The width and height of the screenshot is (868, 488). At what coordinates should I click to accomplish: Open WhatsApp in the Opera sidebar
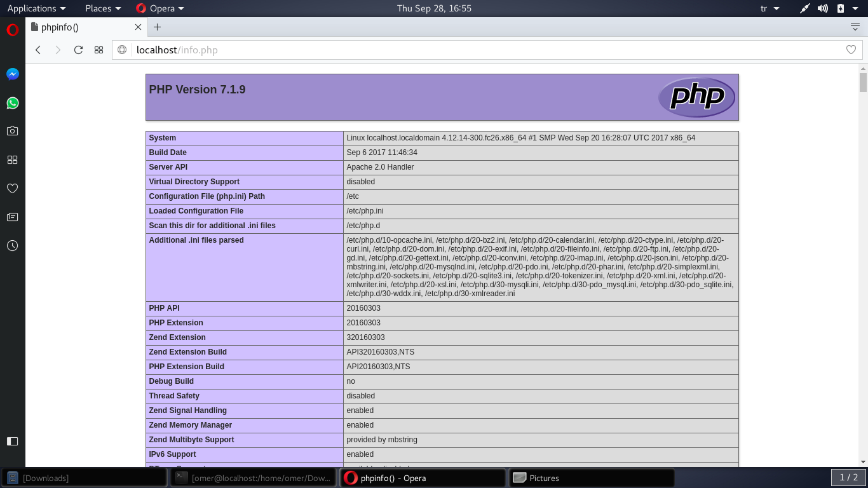tap(12, 103)
